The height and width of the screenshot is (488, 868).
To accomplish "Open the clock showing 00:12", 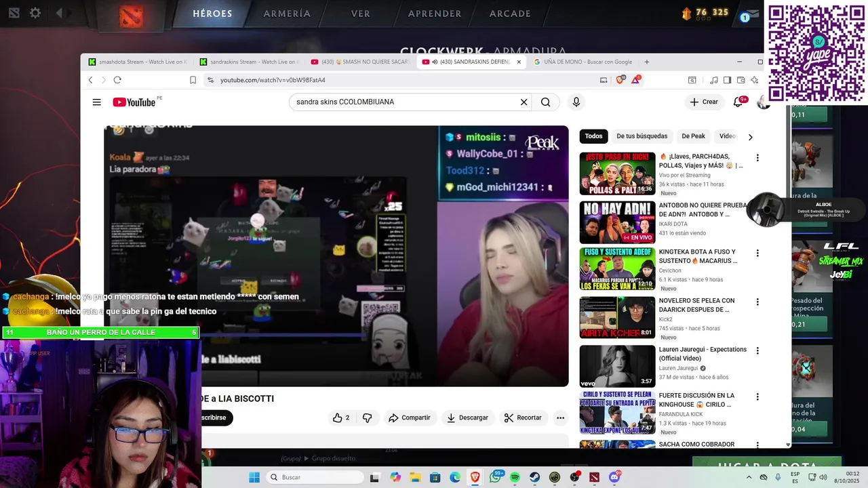I will click(x=847, y=477).
